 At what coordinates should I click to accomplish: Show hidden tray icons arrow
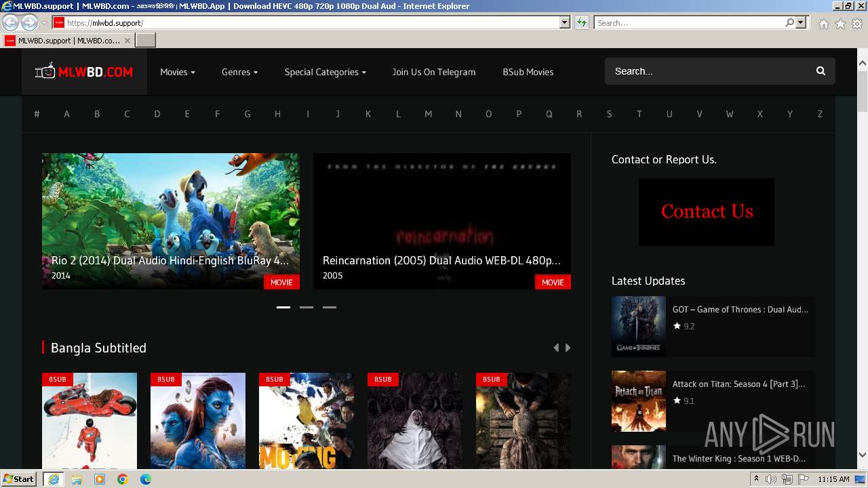coord(756,479)
